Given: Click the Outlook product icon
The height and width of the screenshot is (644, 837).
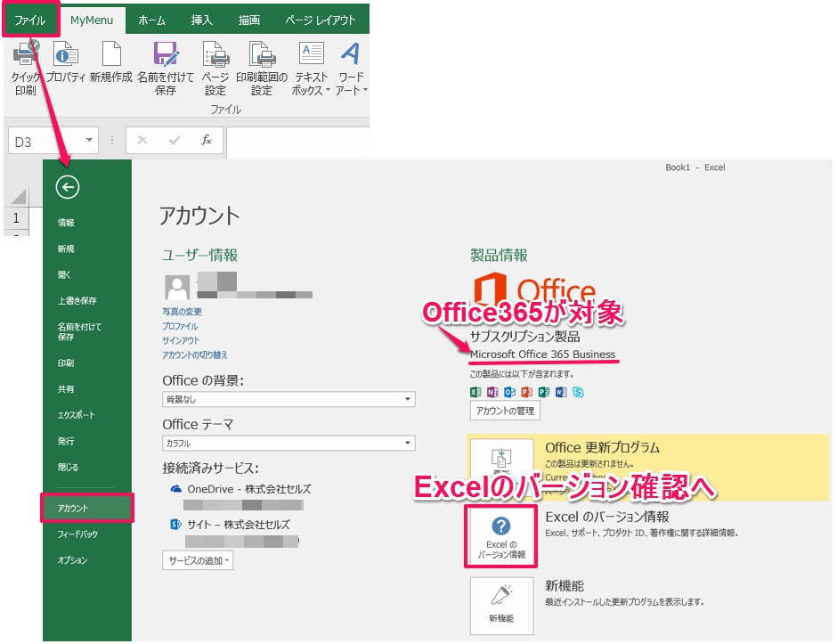Looking at the screenshot, I should tap(510, 393).
